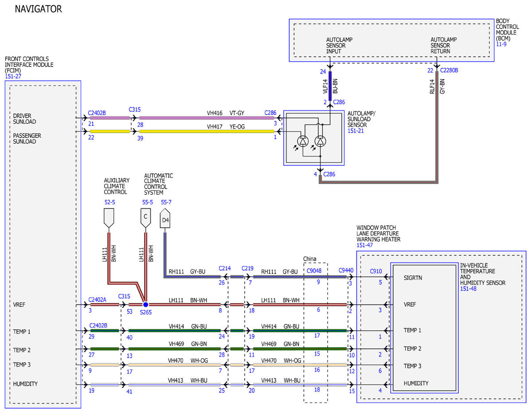Click the RLF14 vertical wire label
The image size is (532, 411).
pos(432,86)
